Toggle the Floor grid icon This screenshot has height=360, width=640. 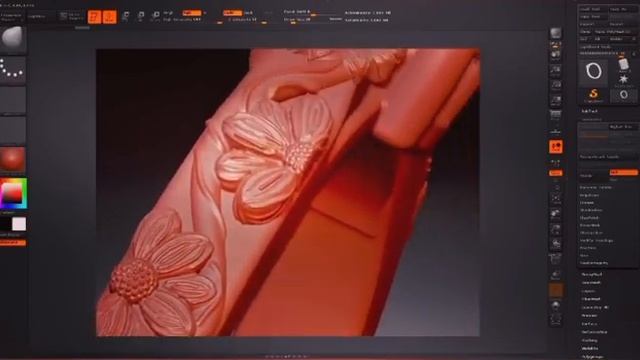tap(556, 131)
